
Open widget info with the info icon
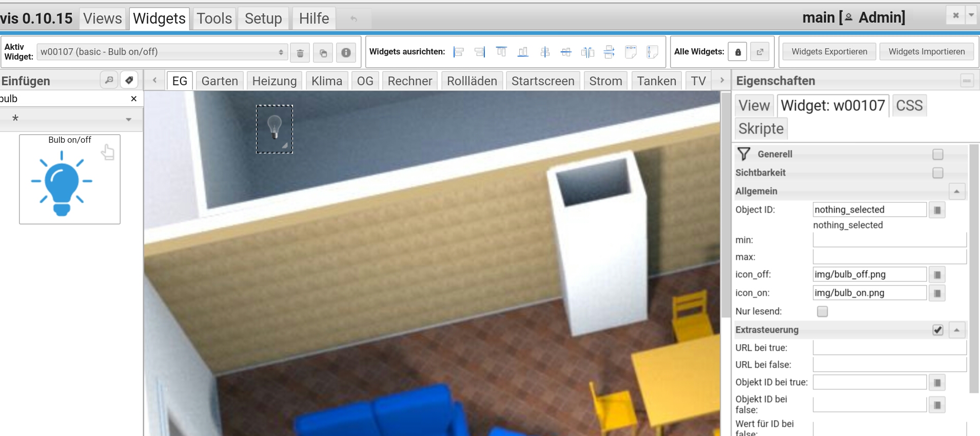click(x=346, y=52)
